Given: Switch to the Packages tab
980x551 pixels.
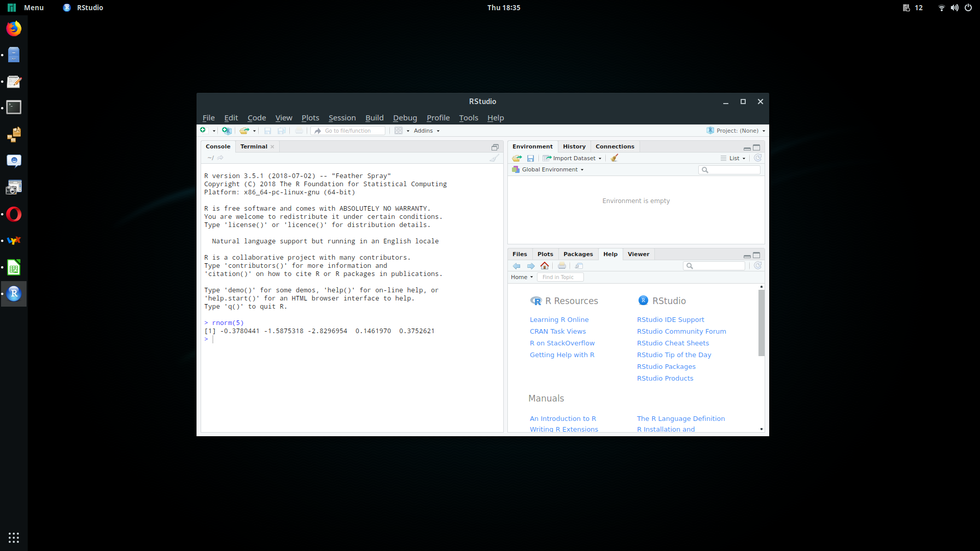Looking at the screenshot, I should coord(578,254).
